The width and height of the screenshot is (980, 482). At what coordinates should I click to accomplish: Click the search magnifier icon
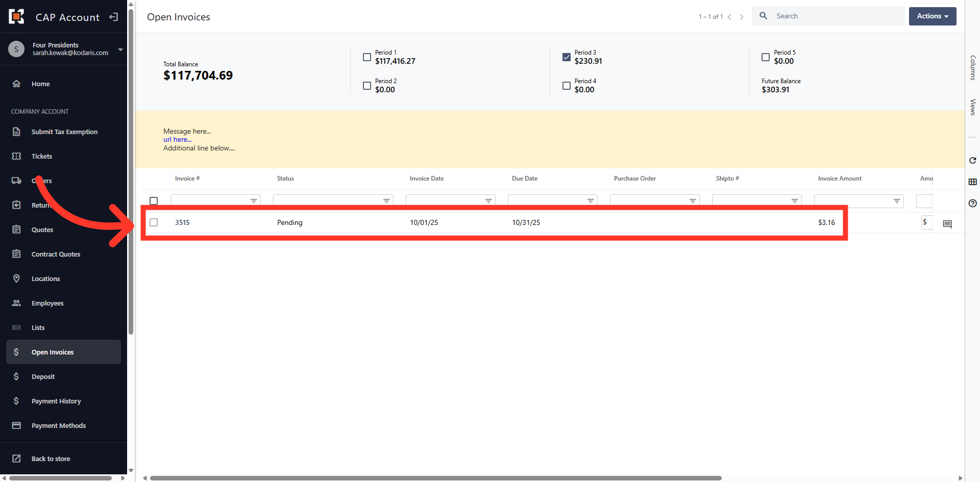[x=764, y=16]
